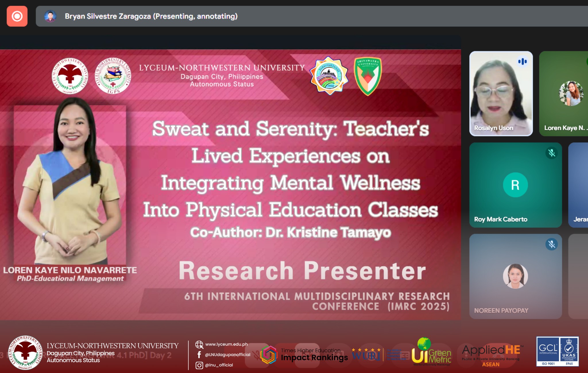Click the Shinawatra University shield logo
This screenshot has height=373, width=588.
(x=367, y=76)
